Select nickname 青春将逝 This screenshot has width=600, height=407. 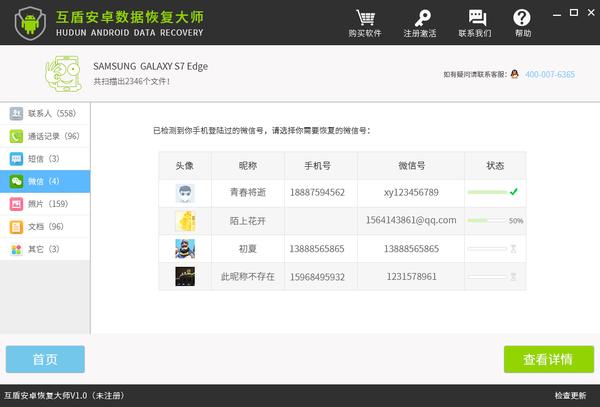pos(248,192)
